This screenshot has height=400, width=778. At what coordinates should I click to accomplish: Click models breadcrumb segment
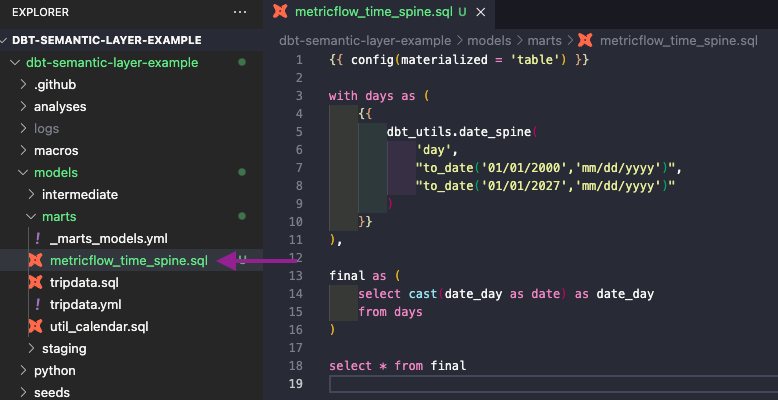coord(489,41)
